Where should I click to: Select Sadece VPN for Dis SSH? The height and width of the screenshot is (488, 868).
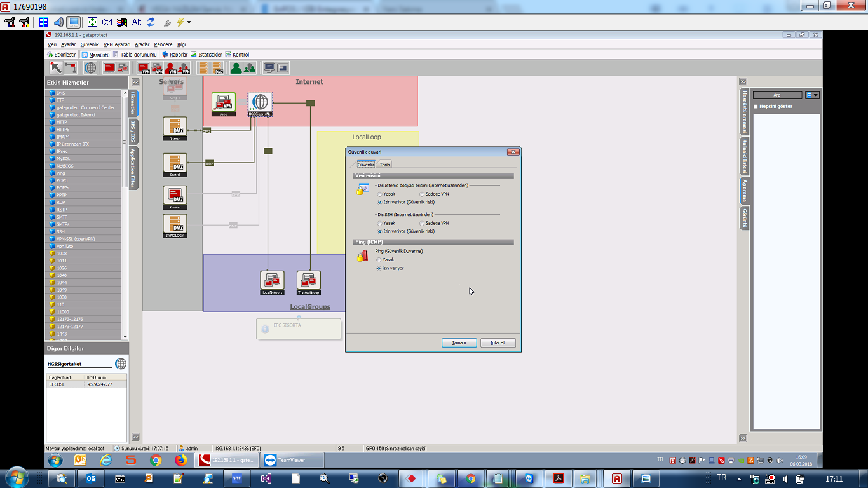coord(421,223)
